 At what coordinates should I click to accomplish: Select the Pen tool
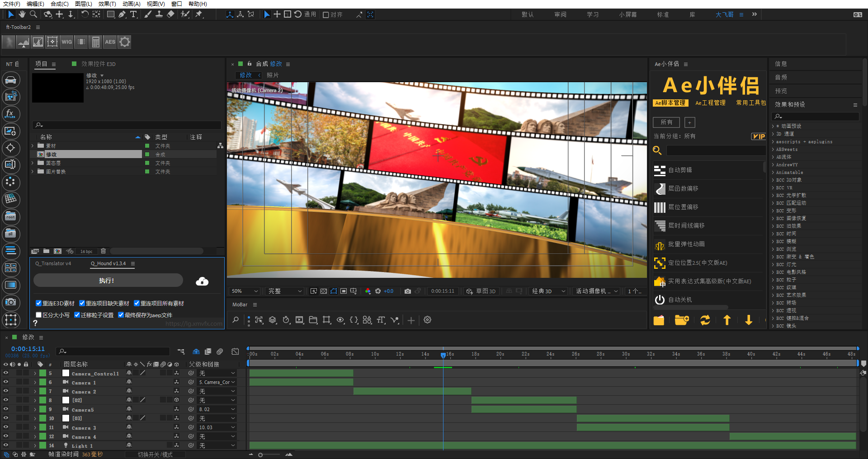tap(122, 14)
